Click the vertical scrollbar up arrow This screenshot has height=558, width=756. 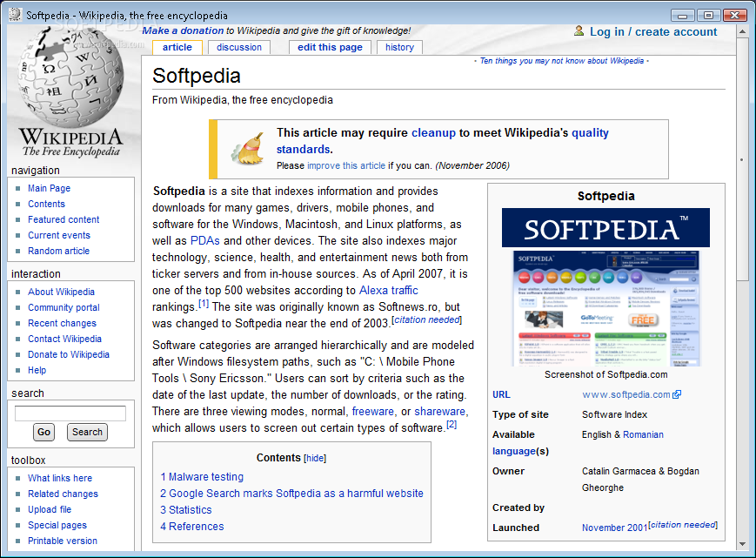coord(742,32)
